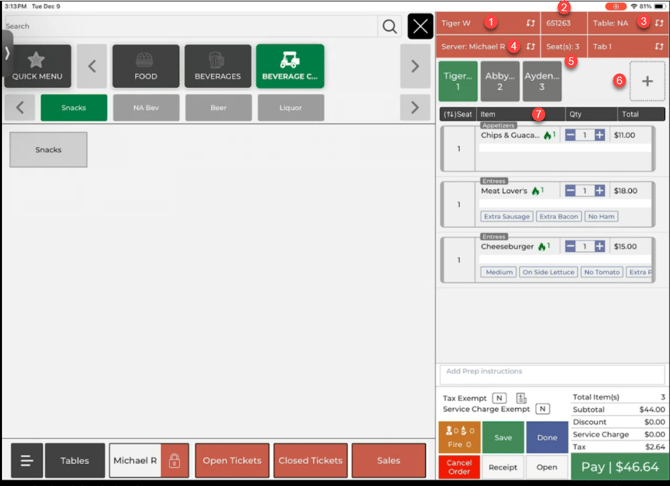670x486 pixels.
Task: Toggle the Extra Bacon modifier on Meat Lover's
Action: click(x=558, y=216)
